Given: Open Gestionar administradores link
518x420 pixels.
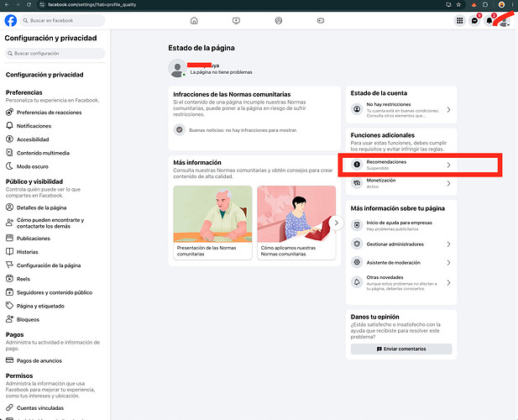Looking at the screenshot, I should pyautogui.click(x=395, y=244).
